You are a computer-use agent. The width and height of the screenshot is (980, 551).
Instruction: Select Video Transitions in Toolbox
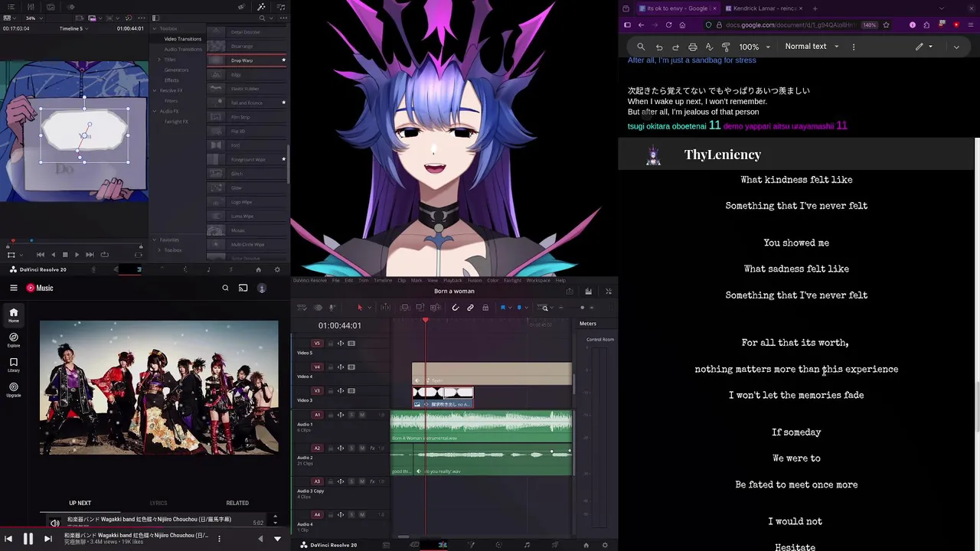[183, 39]
